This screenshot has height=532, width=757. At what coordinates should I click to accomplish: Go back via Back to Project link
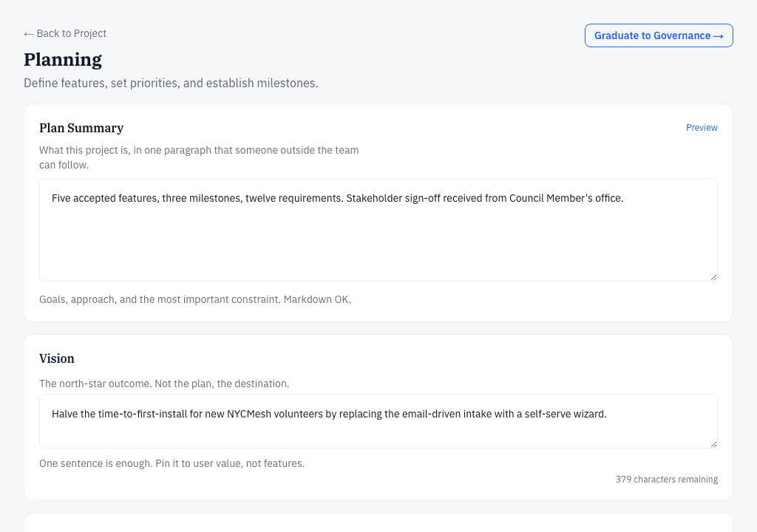point(65,33)
